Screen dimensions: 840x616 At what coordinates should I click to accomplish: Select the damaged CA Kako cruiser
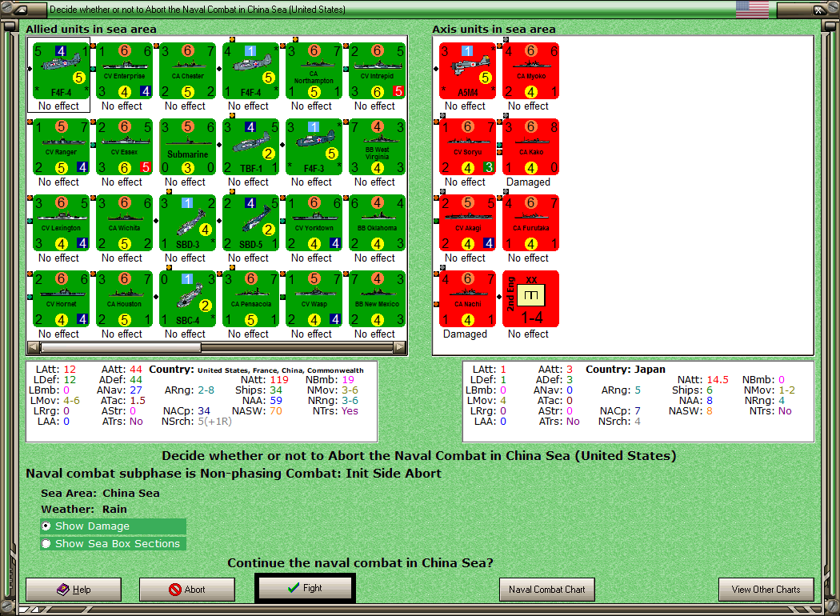pyautogui.click(x=530, y=147)
